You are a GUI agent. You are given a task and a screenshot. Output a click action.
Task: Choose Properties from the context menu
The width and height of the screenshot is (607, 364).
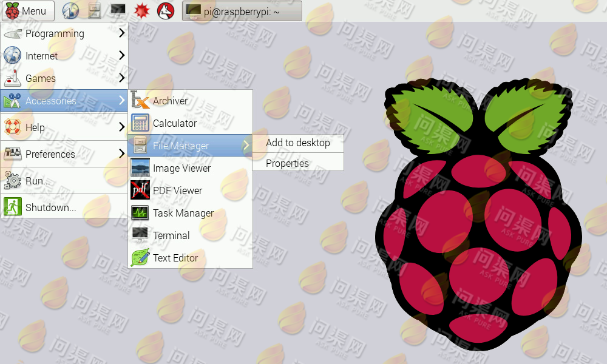pyautogui.click(x=298, y=163)
